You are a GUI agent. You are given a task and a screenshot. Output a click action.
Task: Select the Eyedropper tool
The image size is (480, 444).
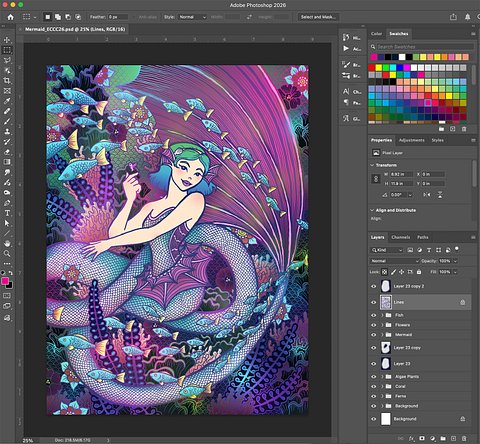click(7, 101)
